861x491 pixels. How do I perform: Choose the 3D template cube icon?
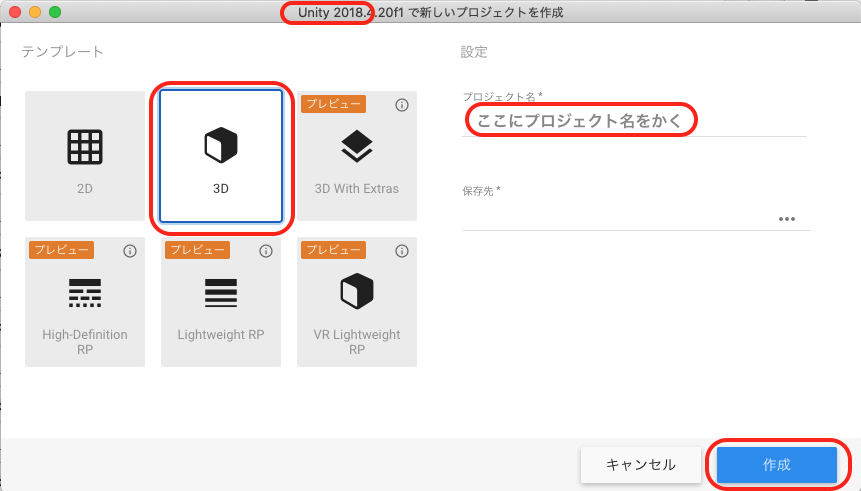[x=221, y=146]
